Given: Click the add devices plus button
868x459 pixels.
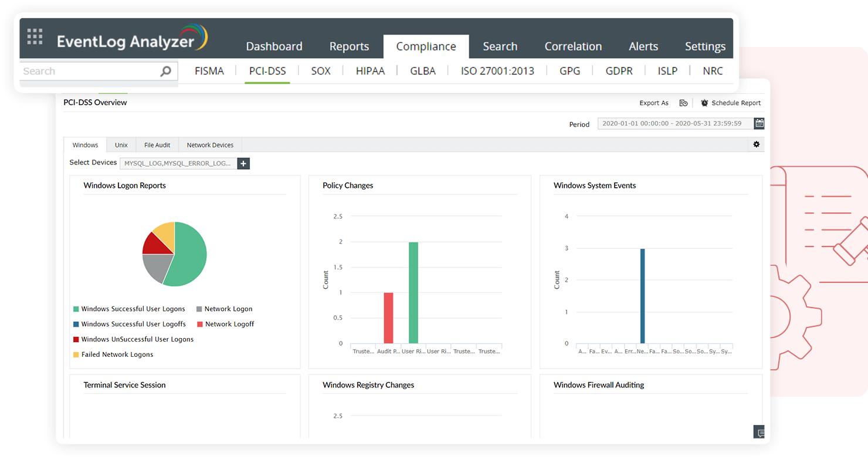Looking at the screenshot, I should pos(243,163).
